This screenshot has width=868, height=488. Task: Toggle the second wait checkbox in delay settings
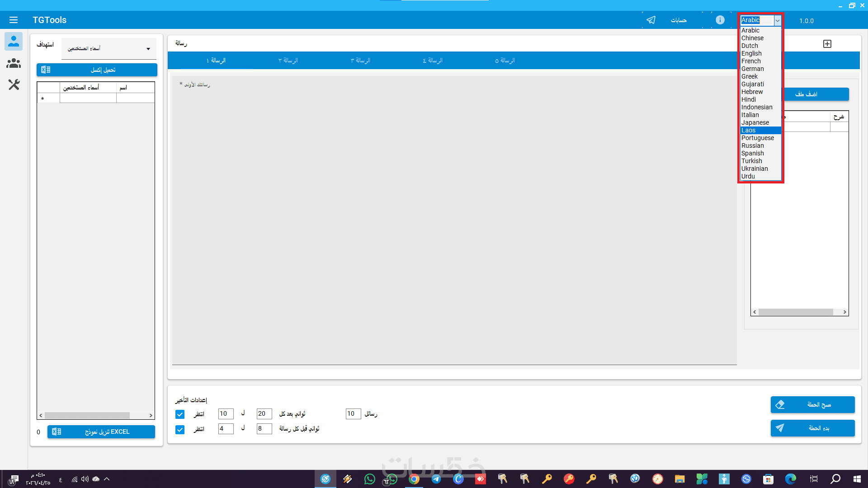[180, 430]
